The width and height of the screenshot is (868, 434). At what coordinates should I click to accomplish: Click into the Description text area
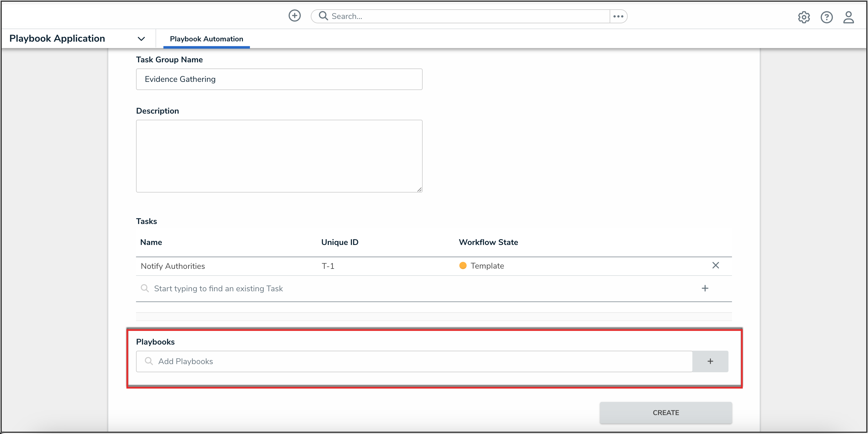click(x=279, y=156)
